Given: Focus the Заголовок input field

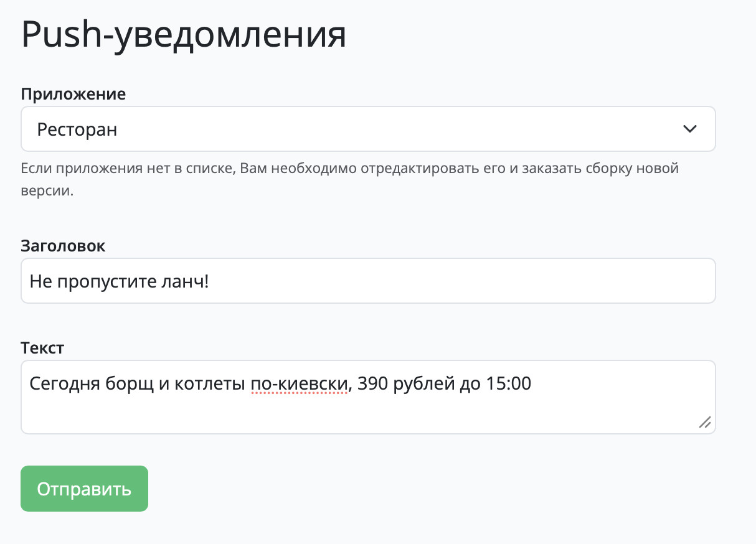Looking at the screenshot, I should point(368,281).
